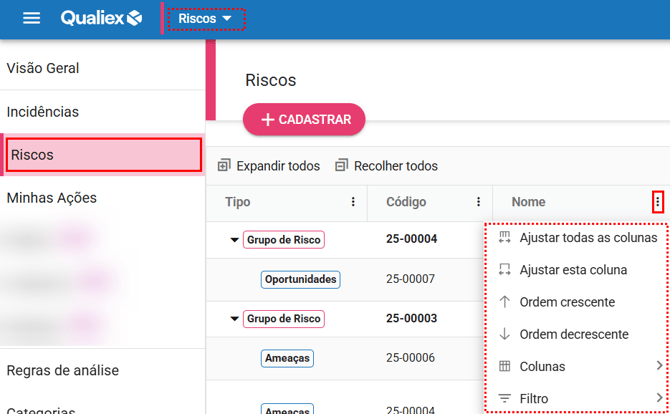
Task: Click the Qualiex logo
Action: pos(101,19)
